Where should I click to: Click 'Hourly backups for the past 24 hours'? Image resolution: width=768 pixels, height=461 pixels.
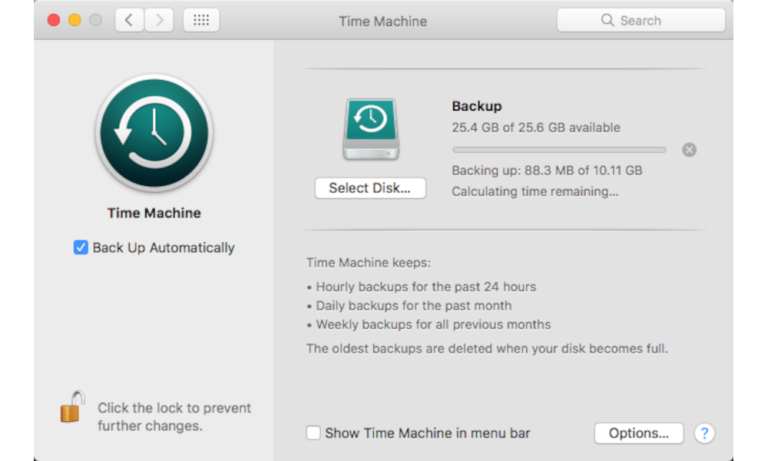tap(426, 287)
